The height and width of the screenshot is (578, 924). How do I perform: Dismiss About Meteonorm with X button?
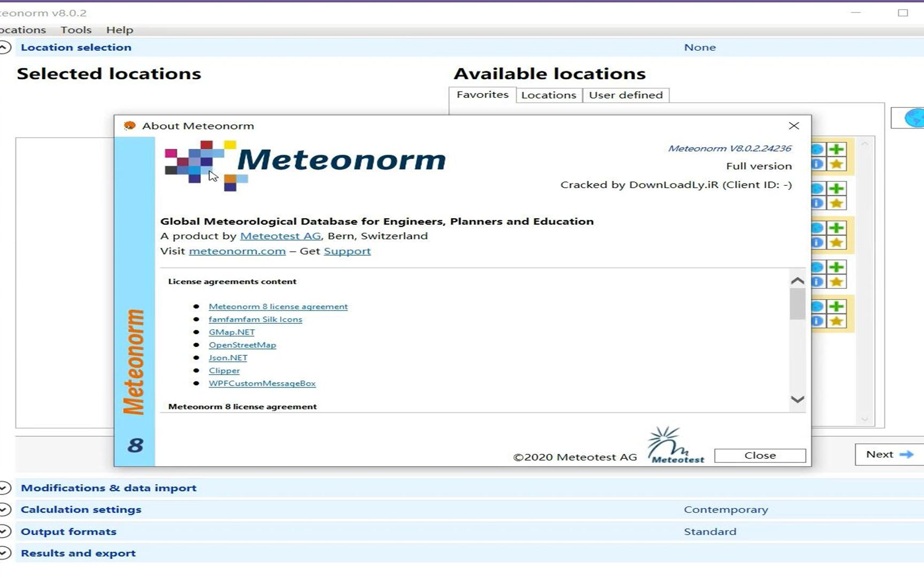coord(794,126)
